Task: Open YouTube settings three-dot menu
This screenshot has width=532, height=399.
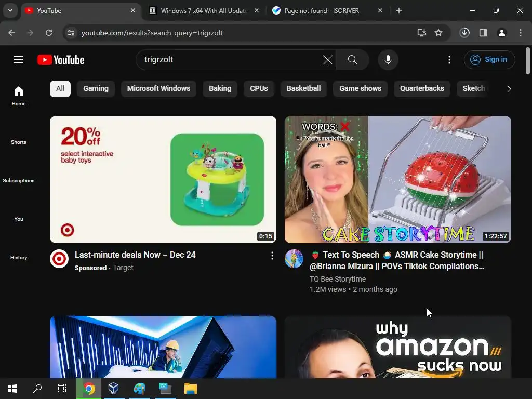Action: tap(449, 60)
